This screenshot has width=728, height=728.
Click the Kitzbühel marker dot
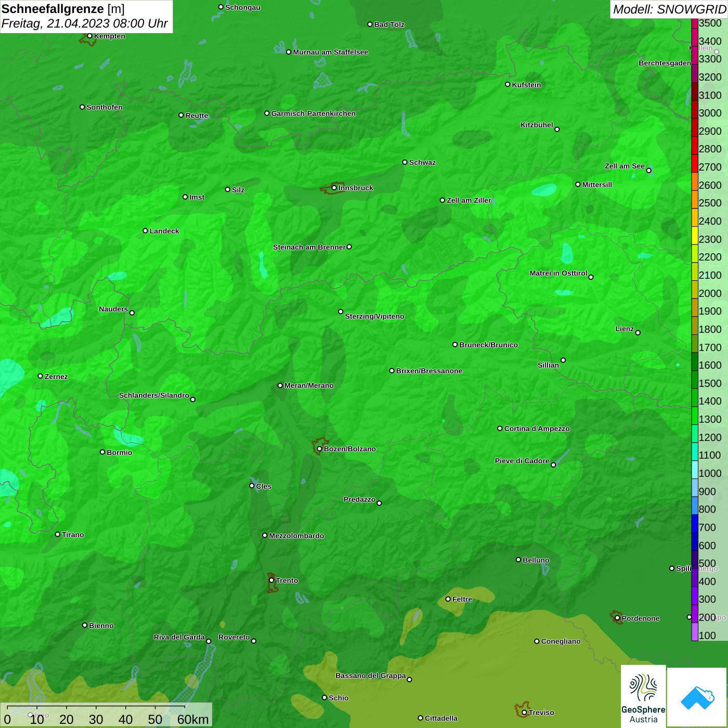click(557, 129)
